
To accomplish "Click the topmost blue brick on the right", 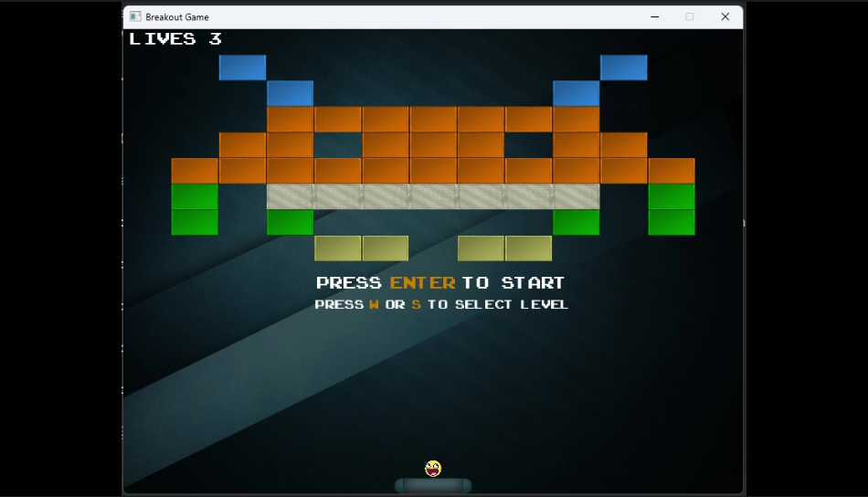I will (624, 68).
